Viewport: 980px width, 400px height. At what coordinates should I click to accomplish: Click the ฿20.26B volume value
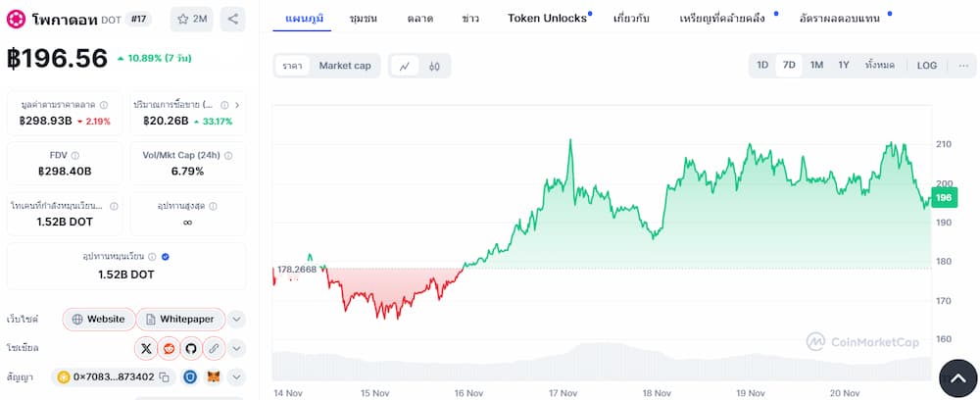(165, 122)
